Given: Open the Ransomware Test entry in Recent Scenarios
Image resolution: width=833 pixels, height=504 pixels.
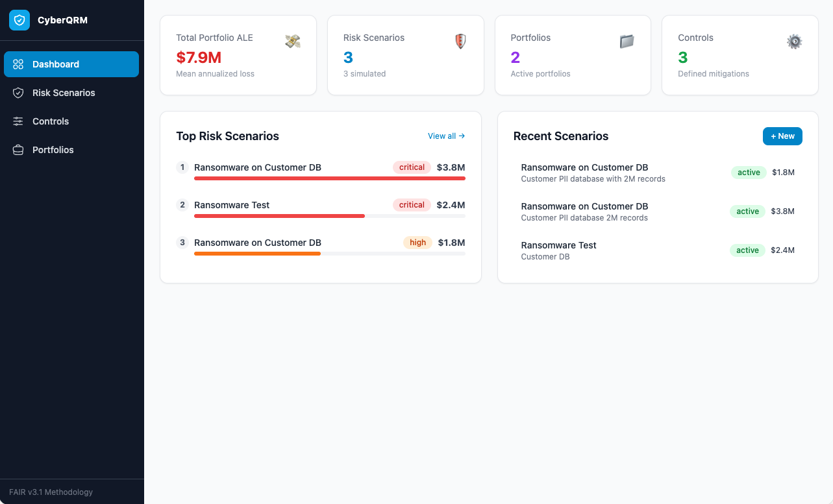Looking at the screenshot, I should pyautogui.click(x=558, y=245).
